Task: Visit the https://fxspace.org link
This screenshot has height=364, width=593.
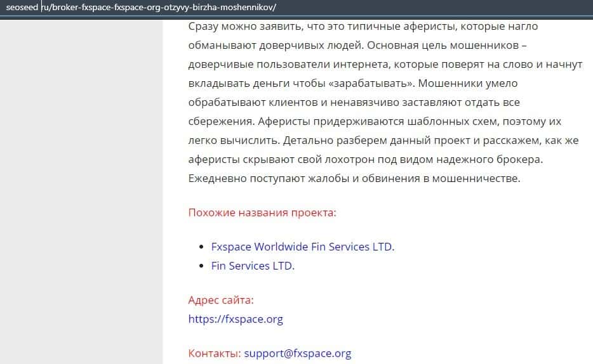Action: (x=236, y=319)
